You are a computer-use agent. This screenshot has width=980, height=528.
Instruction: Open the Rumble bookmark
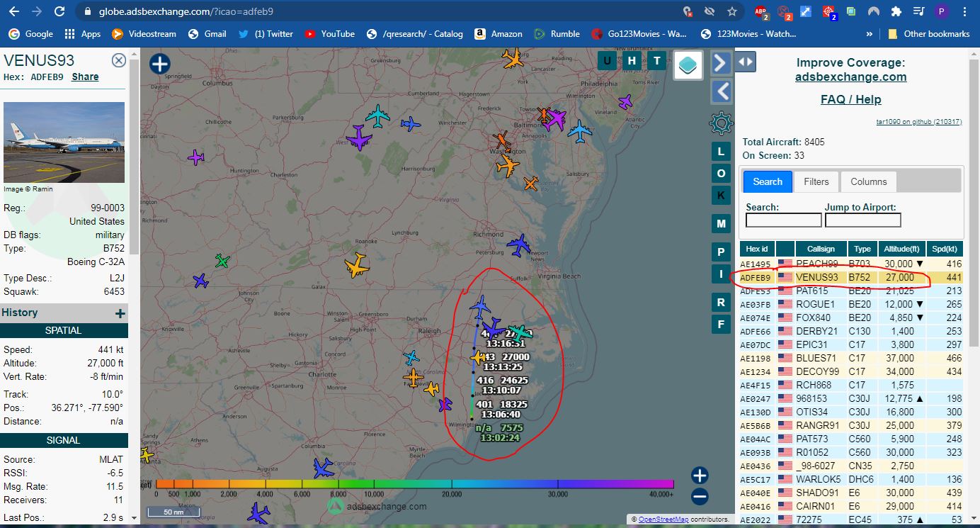pyautogui.click(x=557, y=33)
